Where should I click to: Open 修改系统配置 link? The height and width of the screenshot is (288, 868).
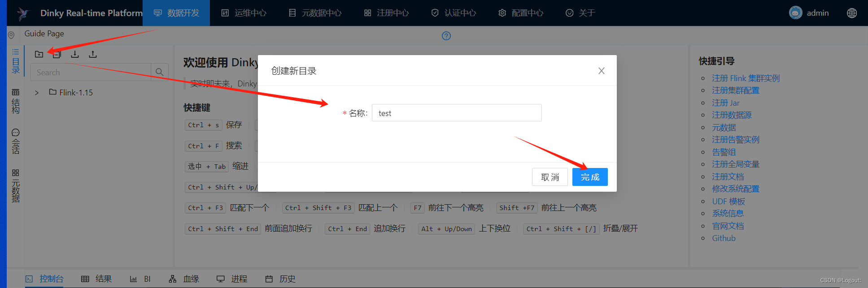tap(736, 189)
